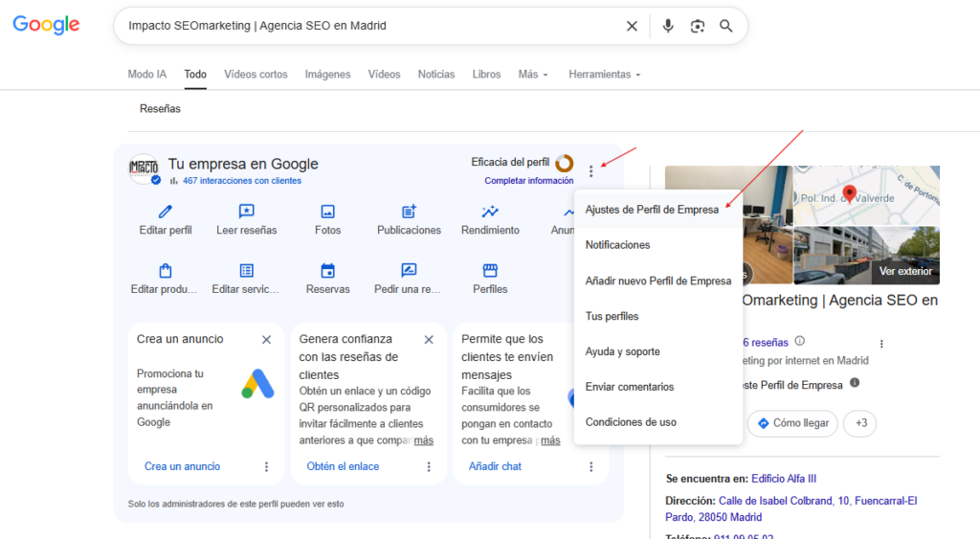This screenshot has width=980, height=539.
Task: Switch to Imágenes tab
Action: click(327, 75)
